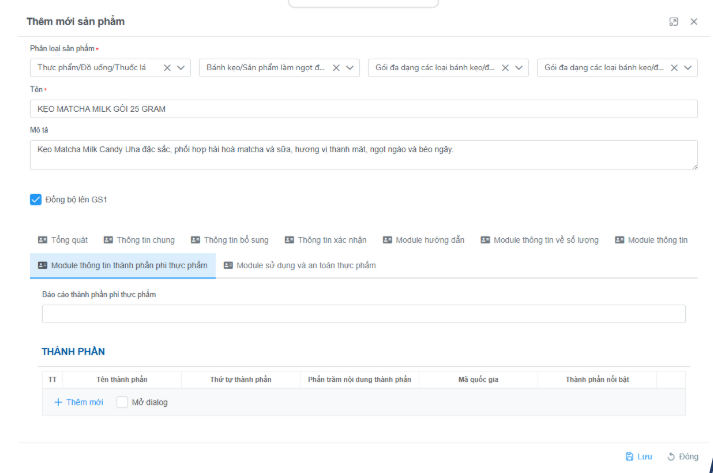This screenshot has width=713, height=473.
Task: Expand the fourth category dropdown arrow
Action: [x=689, y=68]
